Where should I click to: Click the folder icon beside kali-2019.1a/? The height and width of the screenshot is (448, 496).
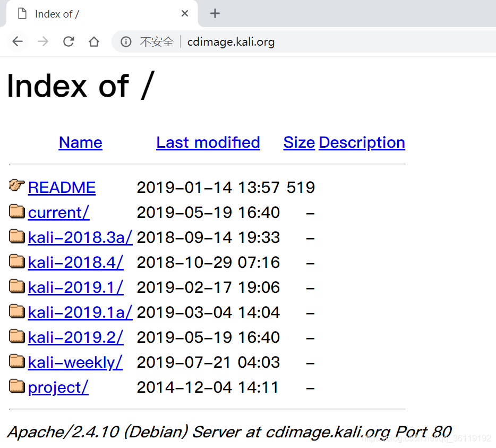tap(17, 311)
